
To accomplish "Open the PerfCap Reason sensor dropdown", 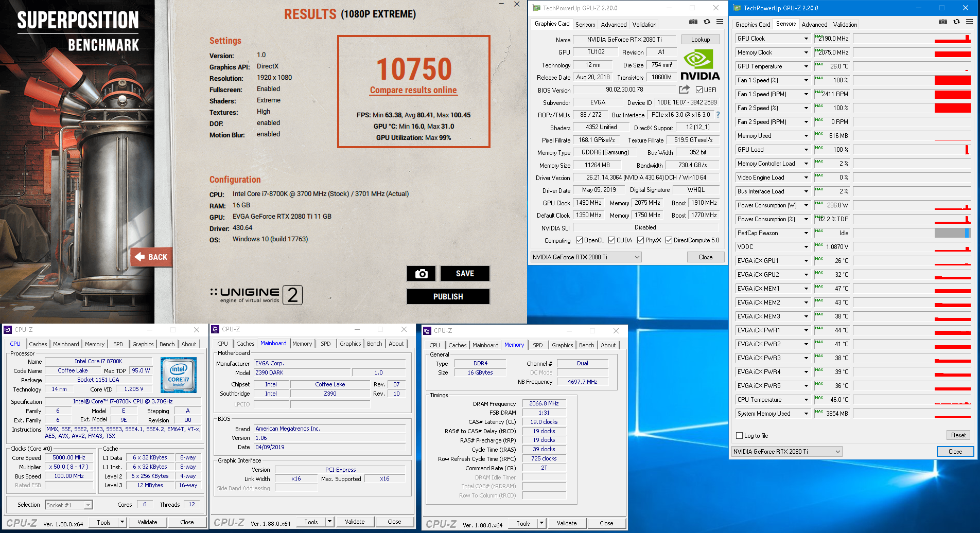I will tap(806, 233).
